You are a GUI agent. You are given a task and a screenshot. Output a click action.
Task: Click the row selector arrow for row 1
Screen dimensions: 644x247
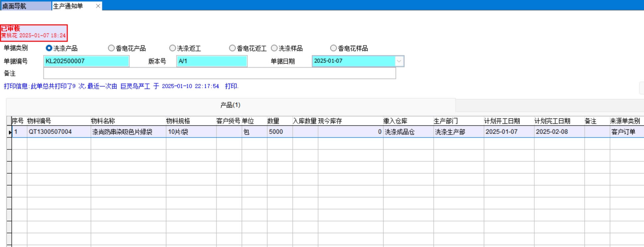point(9,132)
